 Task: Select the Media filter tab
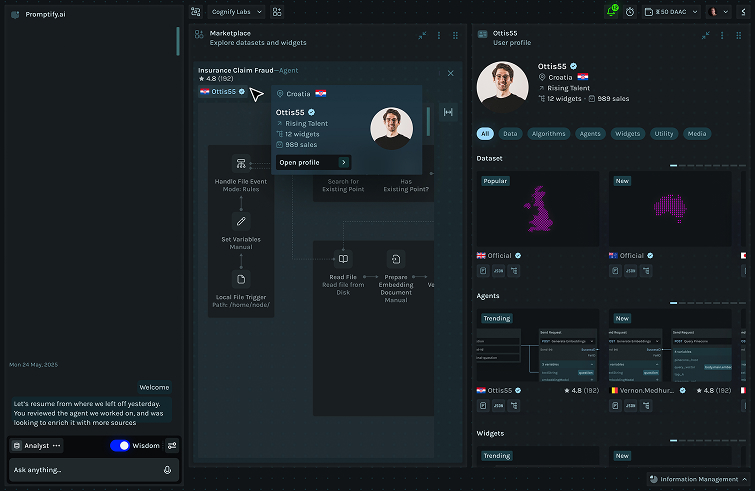click(697, 134)
